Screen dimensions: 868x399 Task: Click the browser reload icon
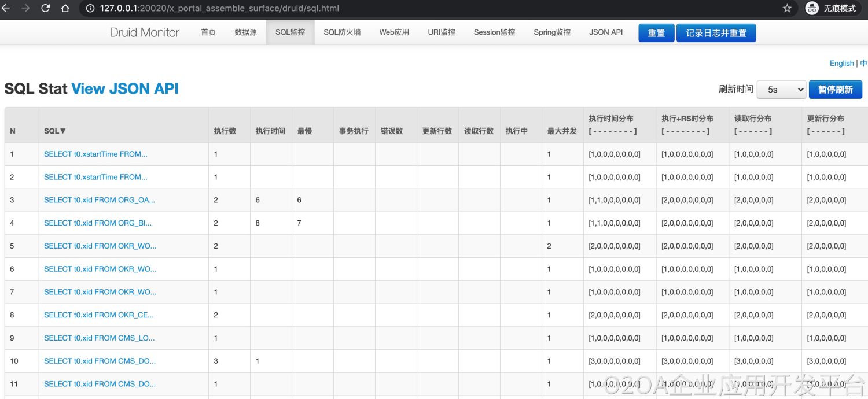coord(45,8)
